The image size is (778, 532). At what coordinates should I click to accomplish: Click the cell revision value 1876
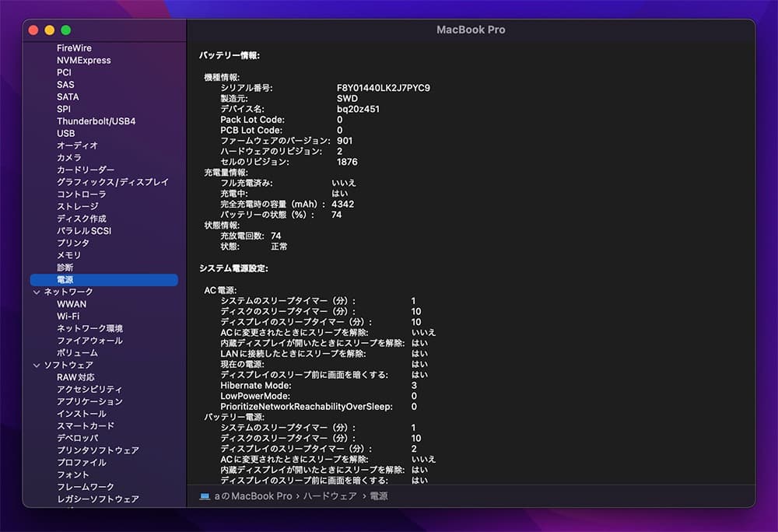[x=347, y=162]
